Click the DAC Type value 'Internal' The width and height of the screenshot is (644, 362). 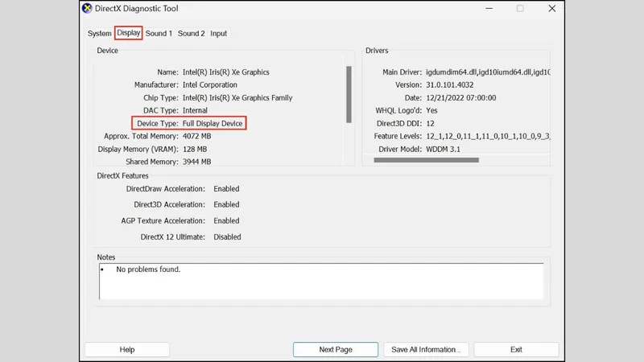click(x=195, y=110)
